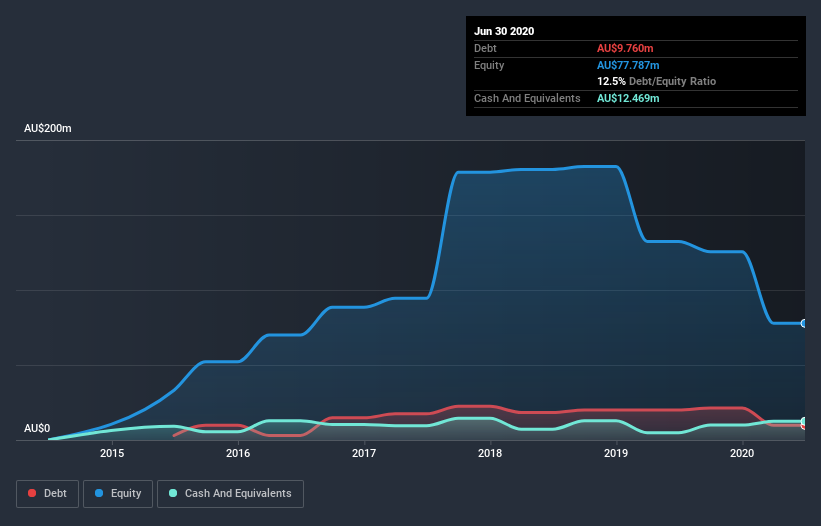Toggle the Equity series legend button
Viewport: 821px width, 526px height.
(118, 494)
